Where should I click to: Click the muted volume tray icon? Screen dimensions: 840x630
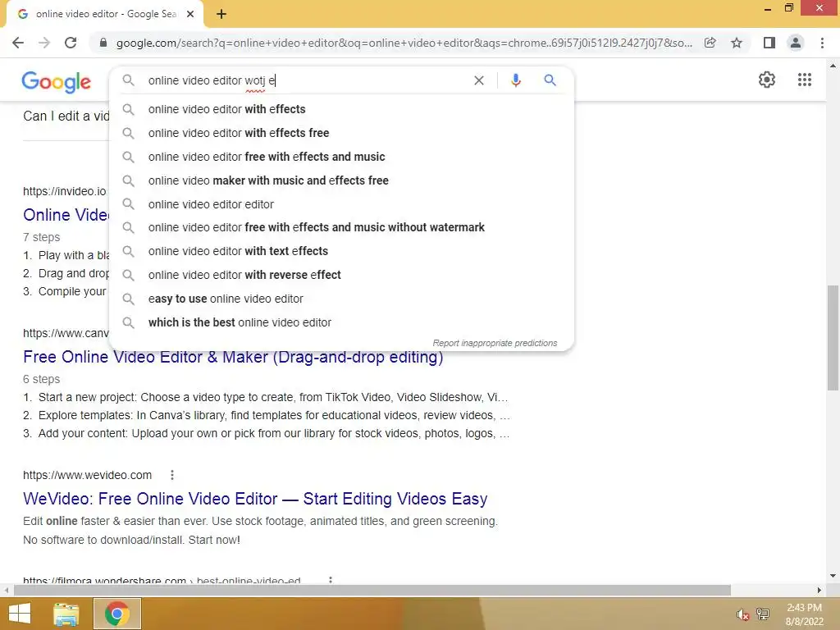742,614
